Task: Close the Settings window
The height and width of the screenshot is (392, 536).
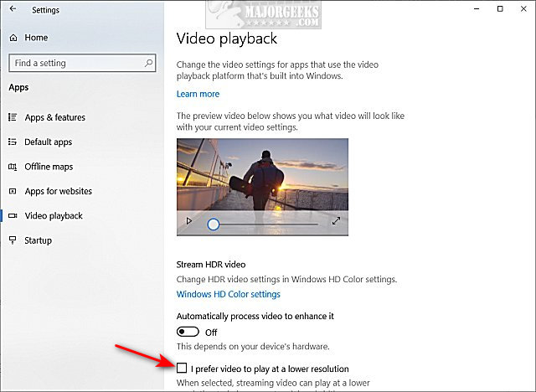Action: point(523,9)
